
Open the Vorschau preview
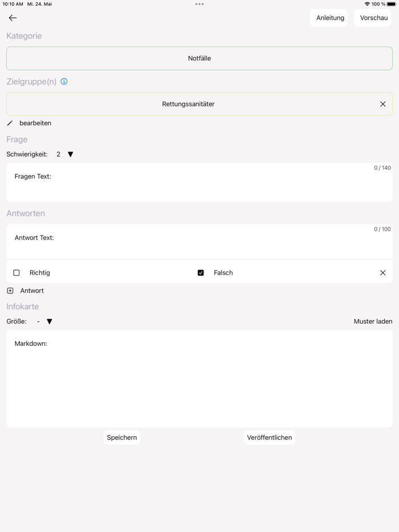point(373,18)
